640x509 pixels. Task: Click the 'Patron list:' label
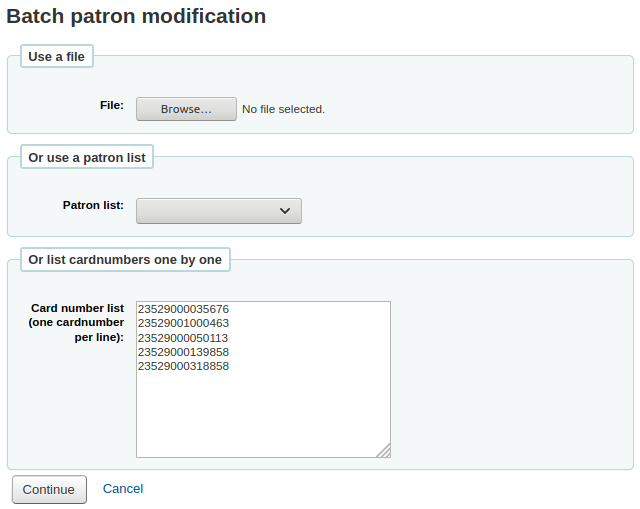(x=93, y=205)
